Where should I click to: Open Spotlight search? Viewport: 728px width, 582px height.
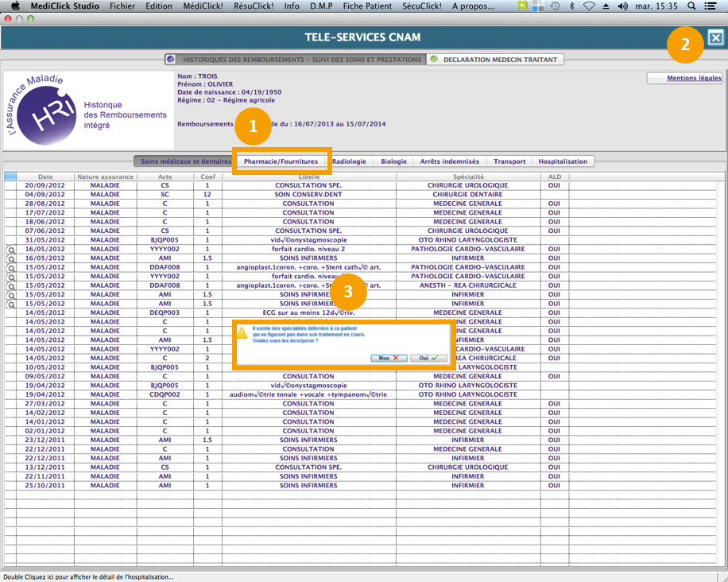691,6
